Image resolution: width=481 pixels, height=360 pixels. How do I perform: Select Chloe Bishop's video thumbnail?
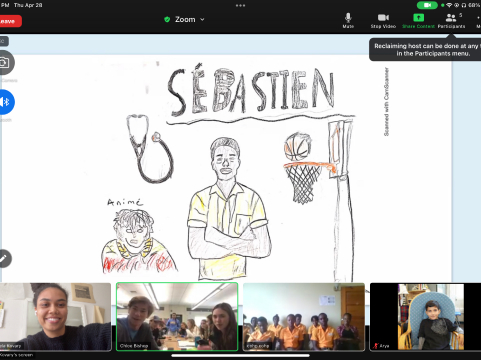(177, 317)
